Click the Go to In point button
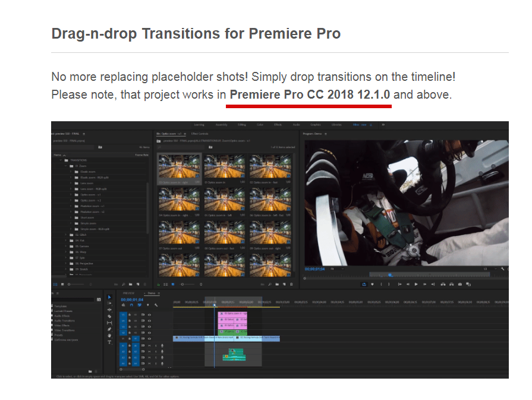The image size is (532, 400). coord(399,284)
